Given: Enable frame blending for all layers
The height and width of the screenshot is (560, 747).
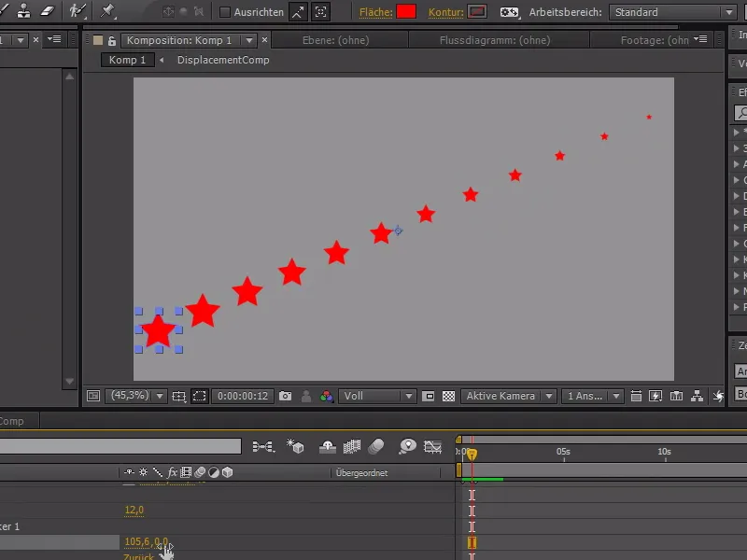Looking at the screenshot, I should pos(352,446).
